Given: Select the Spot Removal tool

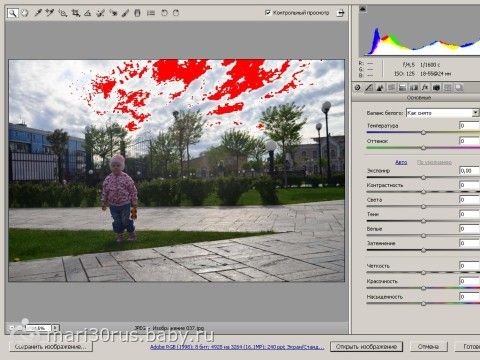Looking at the screenshot, I should pos(100,13).
